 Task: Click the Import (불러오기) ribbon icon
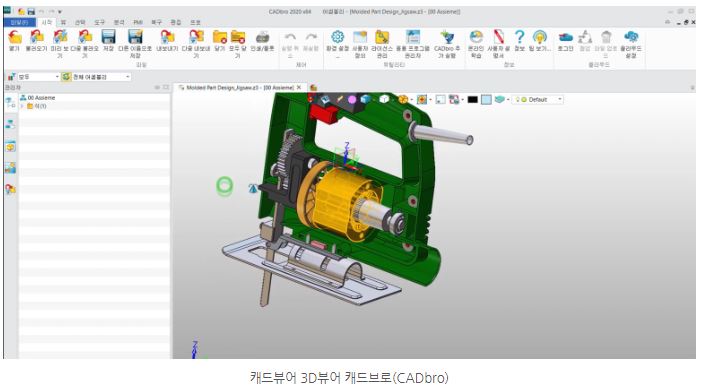[x=37, y=37]
